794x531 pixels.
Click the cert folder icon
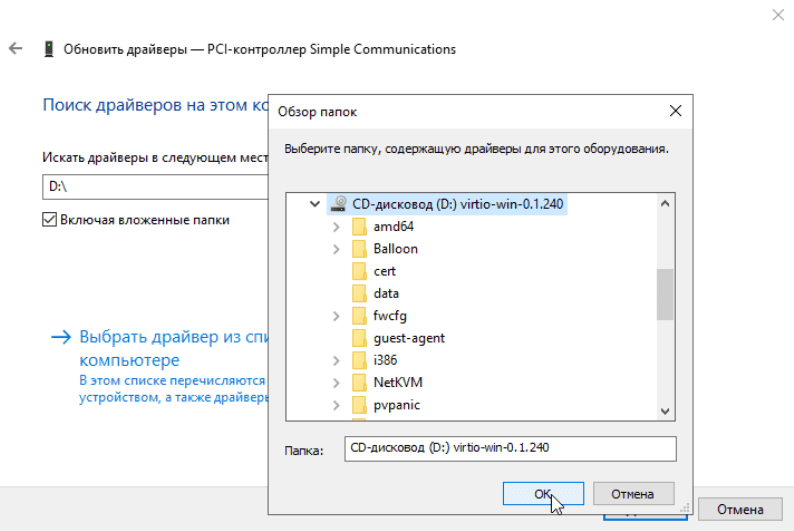click(359, 271)
